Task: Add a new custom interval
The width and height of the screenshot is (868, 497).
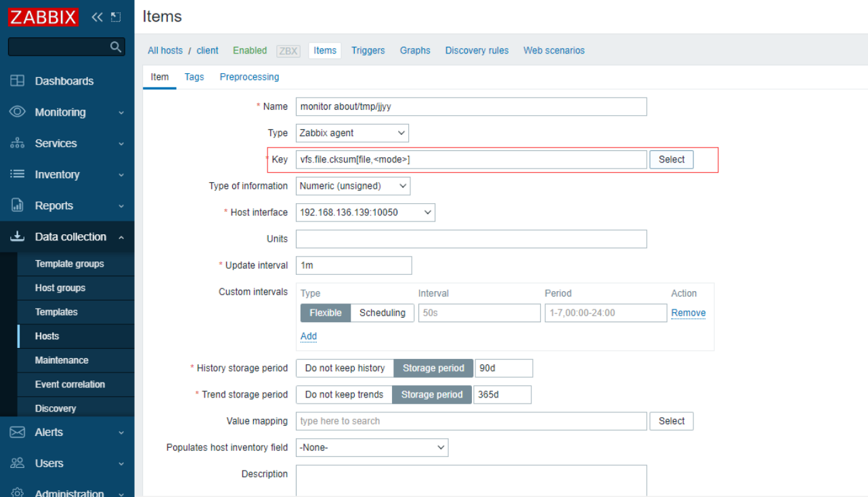Action: [309, 337]
